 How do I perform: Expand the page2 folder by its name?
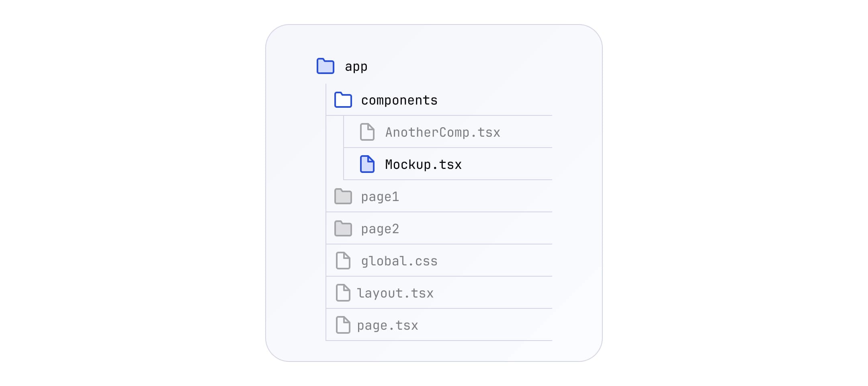[x=380, y=229]
